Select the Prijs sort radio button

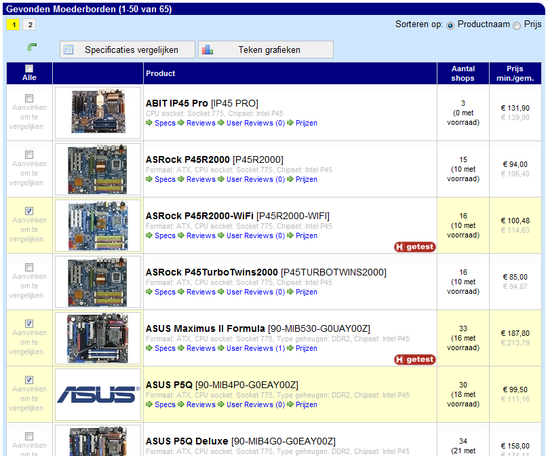517,25
